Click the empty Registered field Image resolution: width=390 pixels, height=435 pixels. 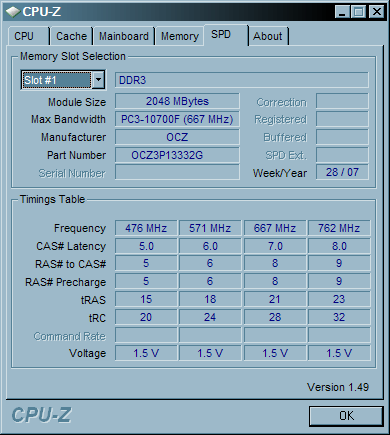coord(342,119)
